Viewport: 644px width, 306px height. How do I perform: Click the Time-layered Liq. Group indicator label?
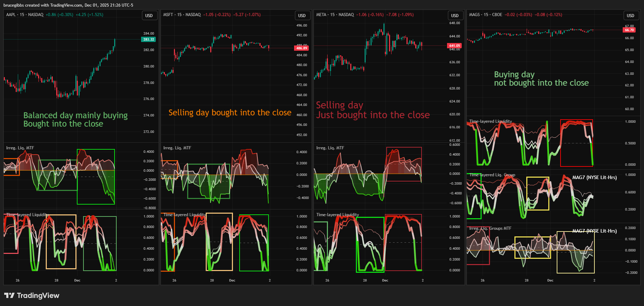[492, 175]
